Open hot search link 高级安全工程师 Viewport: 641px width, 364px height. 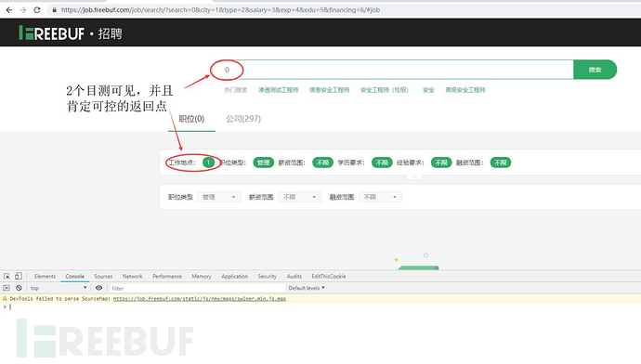[465, 90]
